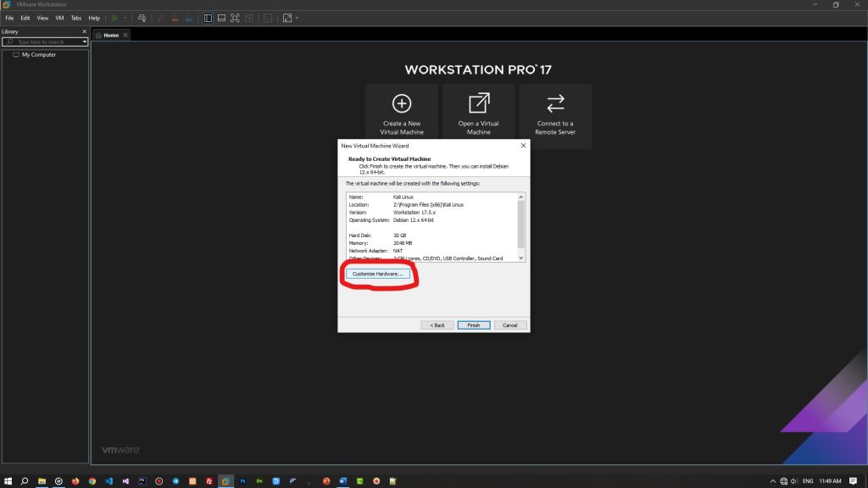This screenshot has height=488, width=868.
Task: Send Ctrl+Alt+Del using the toolbar icon
Action: pos(140,18)
